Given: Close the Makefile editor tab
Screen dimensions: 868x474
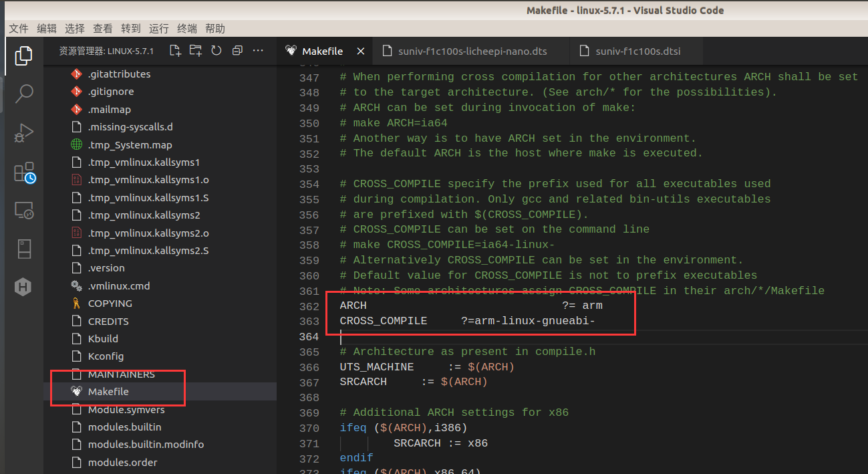Looking at the screenshot, I should coord(360,51).
